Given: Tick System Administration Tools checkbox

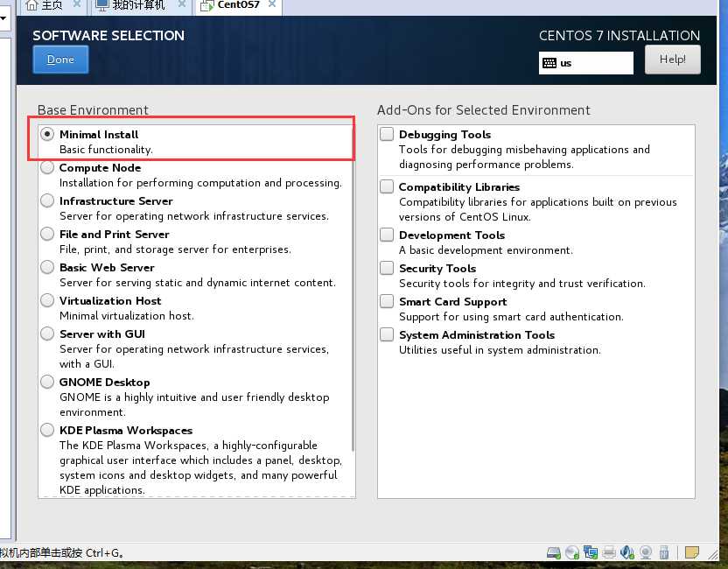Looking at the screenshot, I should coord(387,334).
